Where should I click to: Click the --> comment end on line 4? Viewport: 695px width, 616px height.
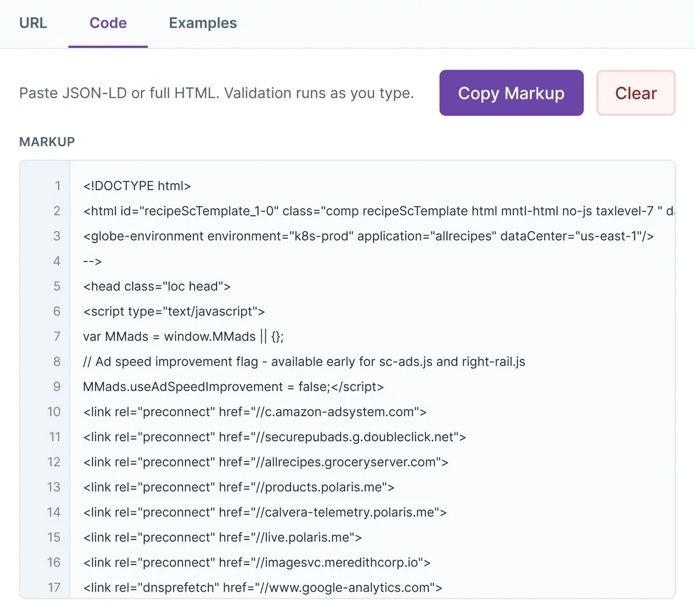pos(93,261)
